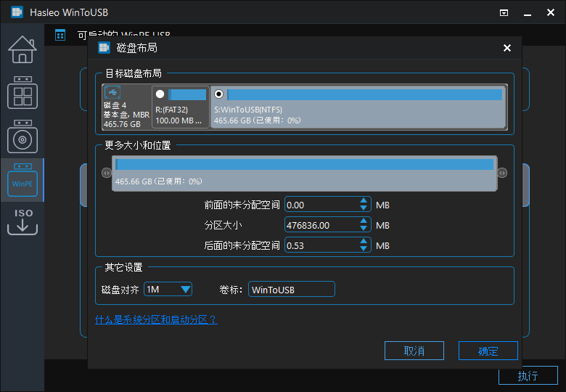This screenshot has width=566, height=392.
Task: Click the Hasleo WinToUSB logo icon
Action: (x=17, y=12)
